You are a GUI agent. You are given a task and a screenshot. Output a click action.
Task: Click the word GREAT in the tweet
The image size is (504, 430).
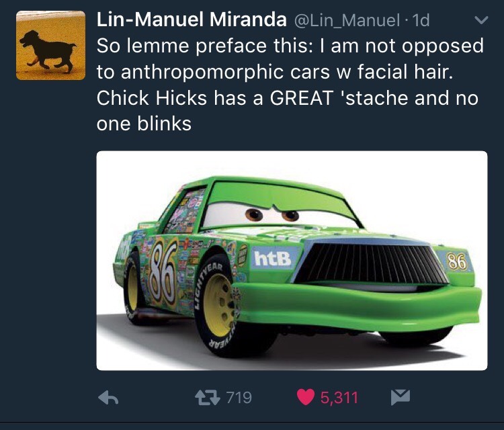pyautogui.click(x=302, y=97)
